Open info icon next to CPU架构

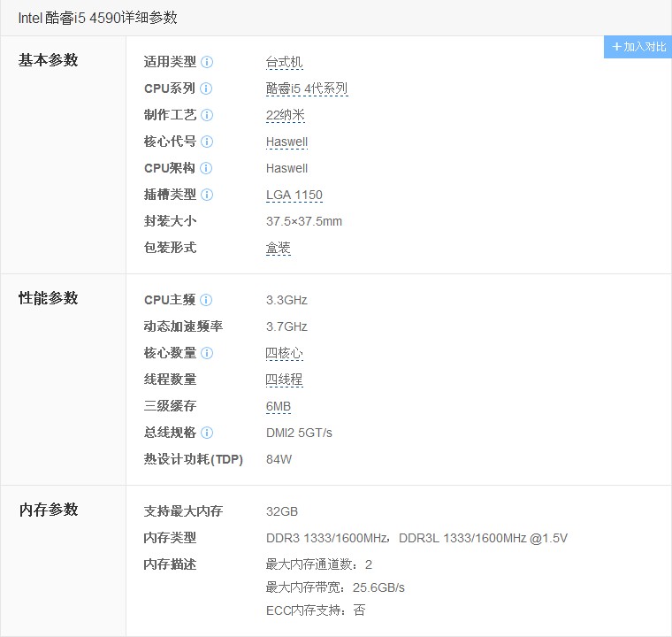tap(206, 169)
